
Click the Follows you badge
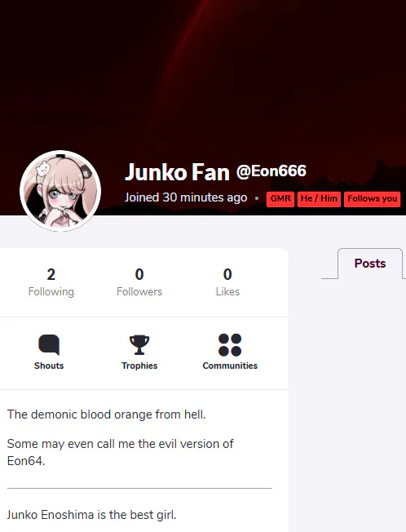pyautogui.click(x=372, y=199)
